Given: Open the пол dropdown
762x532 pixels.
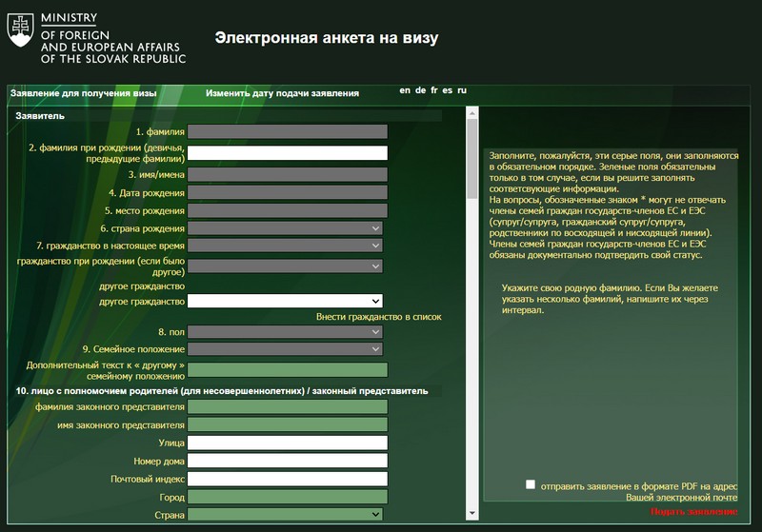Looking at the screenshot, I should coord(285,332).
